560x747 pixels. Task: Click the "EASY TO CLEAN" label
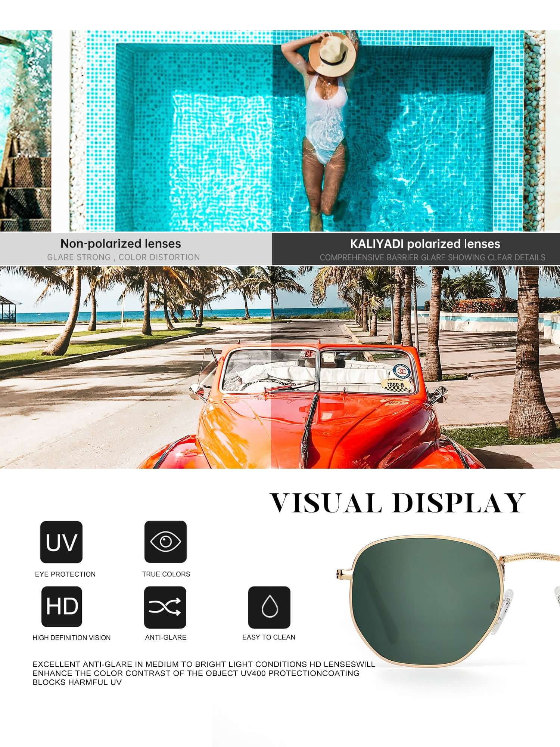(268, 637)
